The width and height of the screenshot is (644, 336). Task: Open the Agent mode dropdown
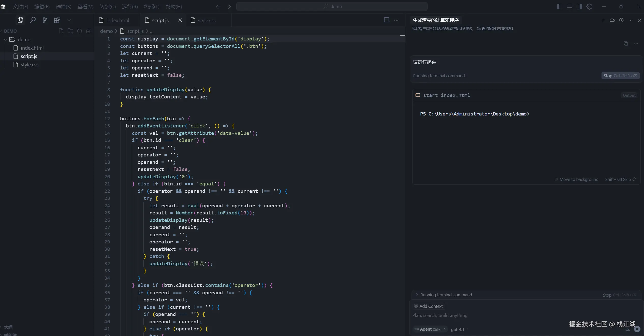point(430,329)
